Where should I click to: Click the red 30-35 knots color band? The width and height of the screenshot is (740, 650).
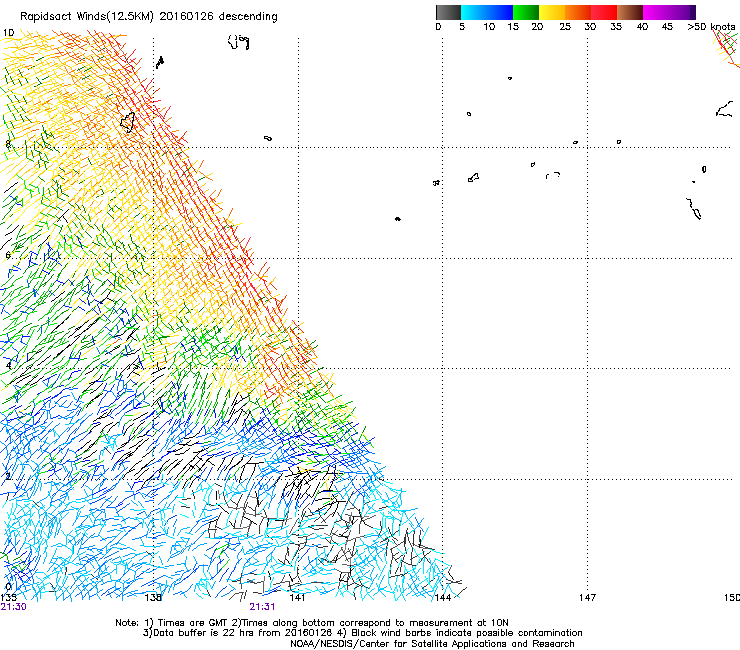click(x=604, y=12)
